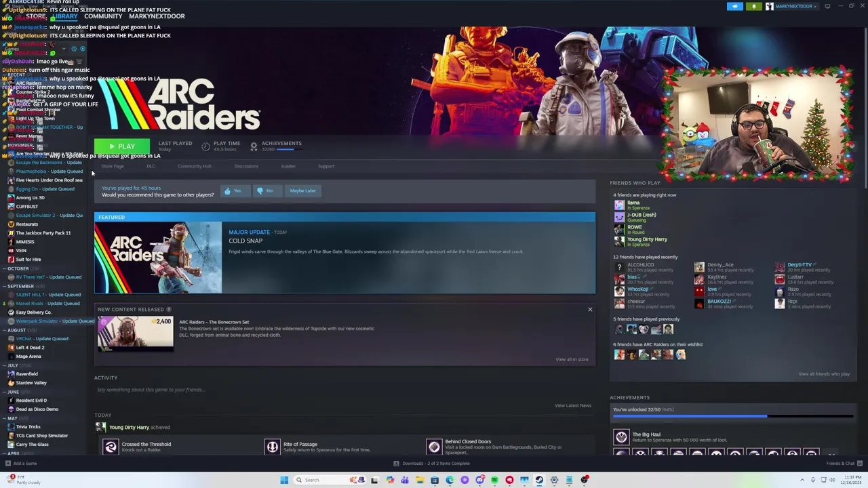868x488 pixels.
Task: Click the 32/50 achievements progress bar
Action: [733, 416]
